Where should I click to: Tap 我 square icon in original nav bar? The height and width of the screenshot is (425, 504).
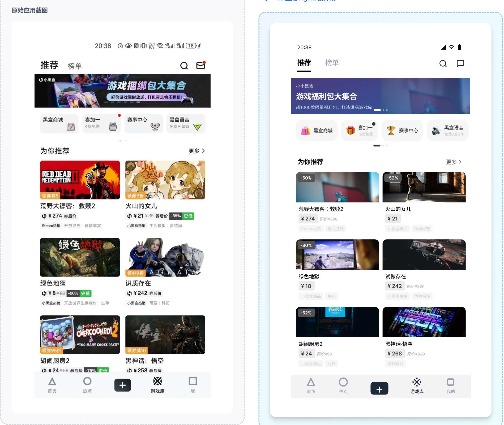[x=193, y=381]
